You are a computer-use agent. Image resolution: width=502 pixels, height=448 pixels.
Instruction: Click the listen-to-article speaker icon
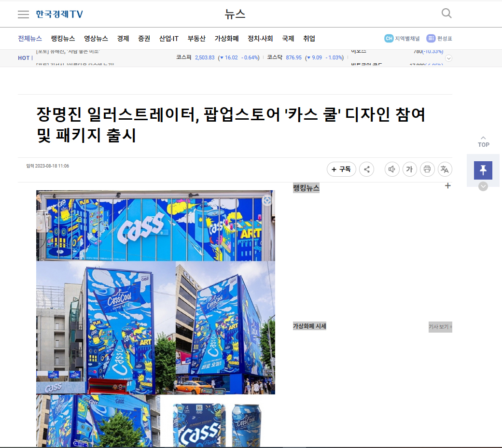pos(392,169)
